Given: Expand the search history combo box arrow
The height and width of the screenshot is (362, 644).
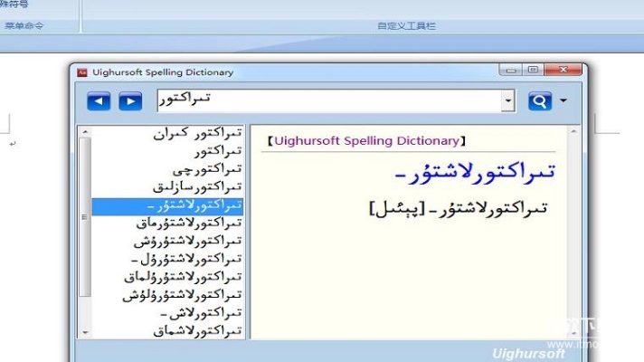Looking at the screenshot, I should tap(508, 100).
